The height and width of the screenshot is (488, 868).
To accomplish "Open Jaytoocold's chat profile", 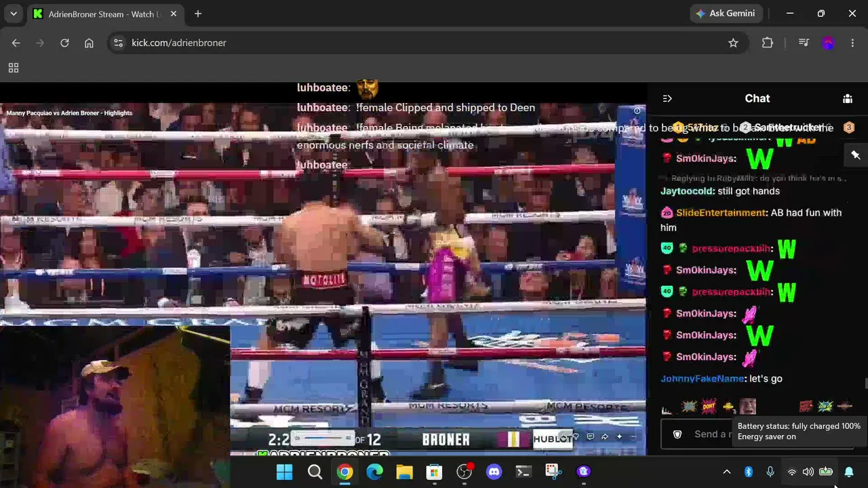I will tap(686, 191).
